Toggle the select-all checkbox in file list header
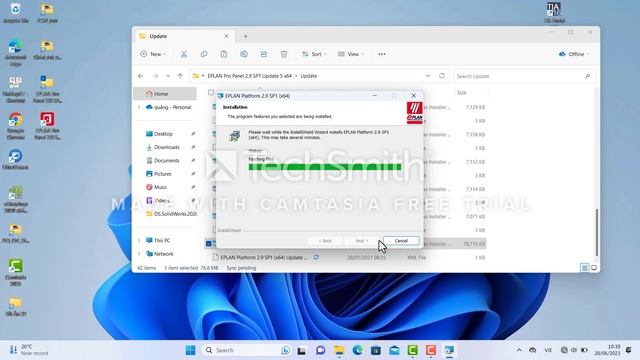 [x=211, y=93]
